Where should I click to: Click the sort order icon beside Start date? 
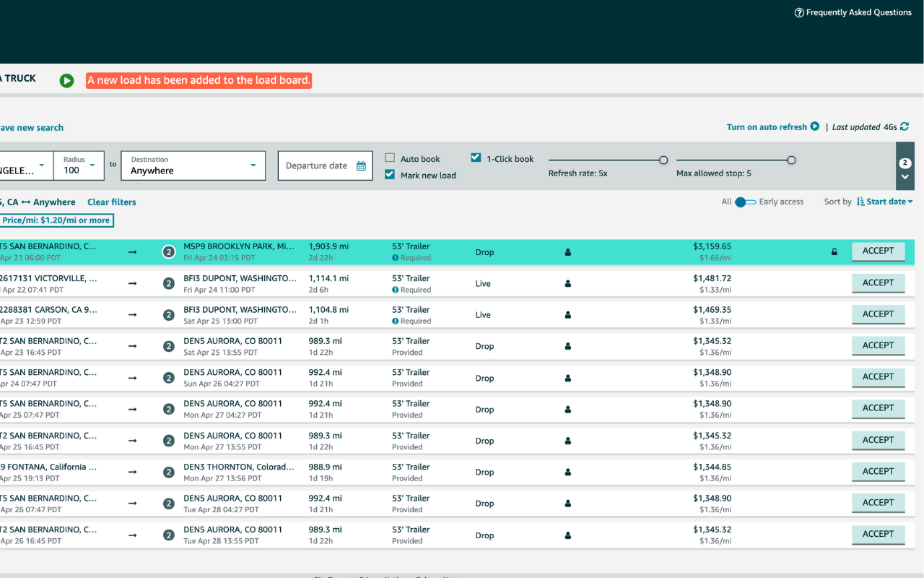(x=860, y=202)
